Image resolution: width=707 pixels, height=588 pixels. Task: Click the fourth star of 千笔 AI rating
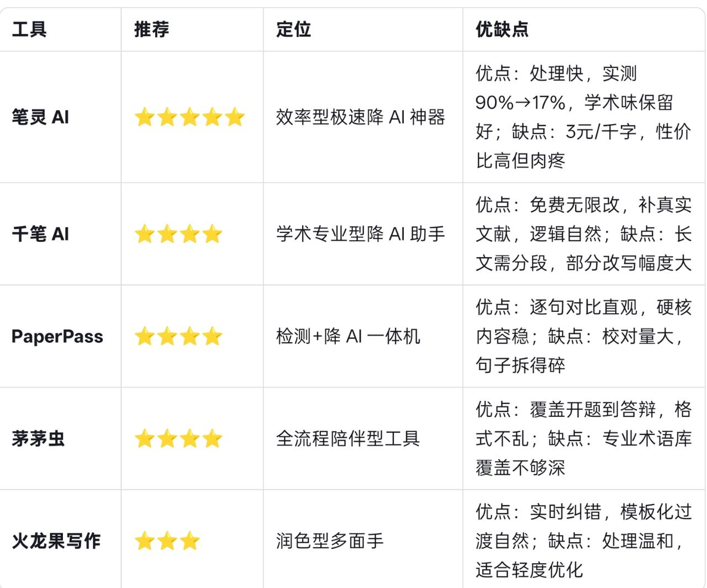(212, 234)
